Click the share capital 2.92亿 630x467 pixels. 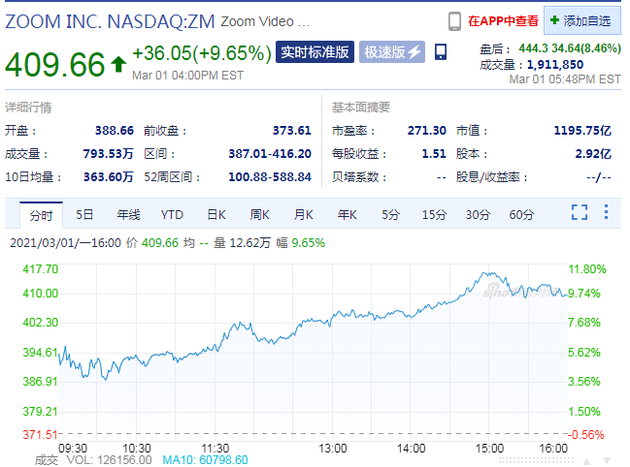[593, 154]
